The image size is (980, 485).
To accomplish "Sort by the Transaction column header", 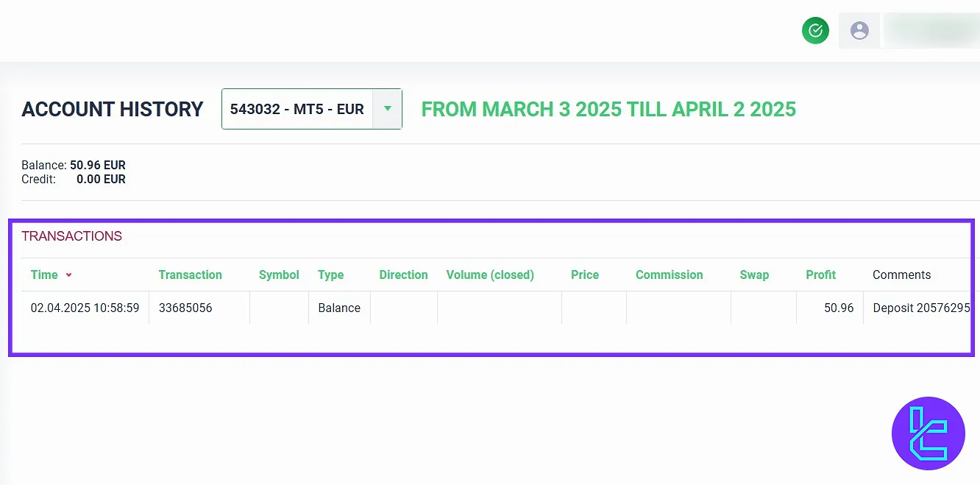I will [x=190, y=275].
